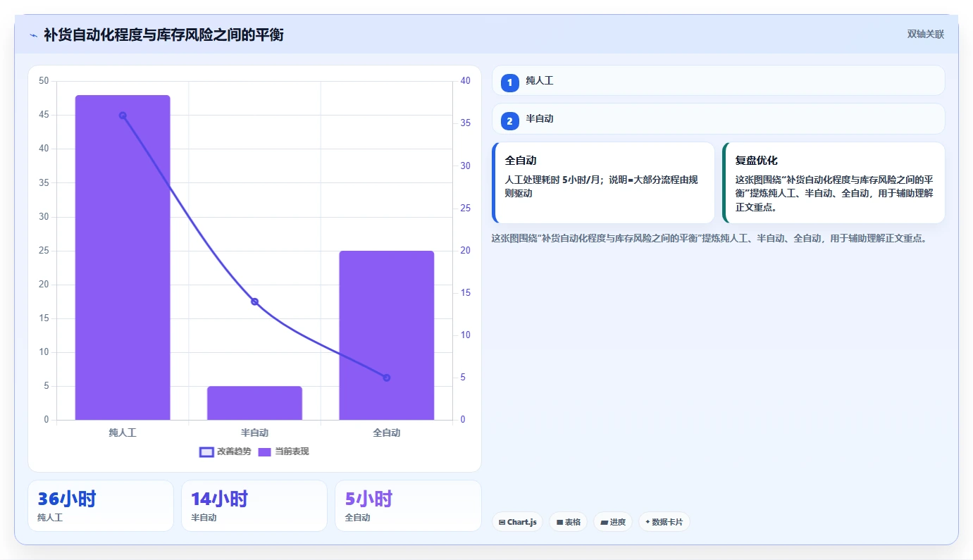Screen dimensions: 973x560
Task: Click the sparkle icon in 数据卡片 tag
Action: pyautogui.click(x=647, y=522)
